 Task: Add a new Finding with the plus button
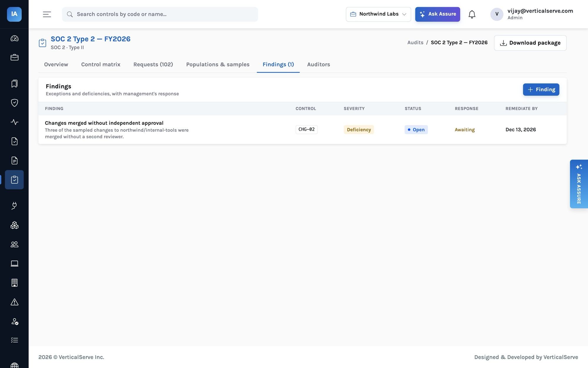coord(541,89)
